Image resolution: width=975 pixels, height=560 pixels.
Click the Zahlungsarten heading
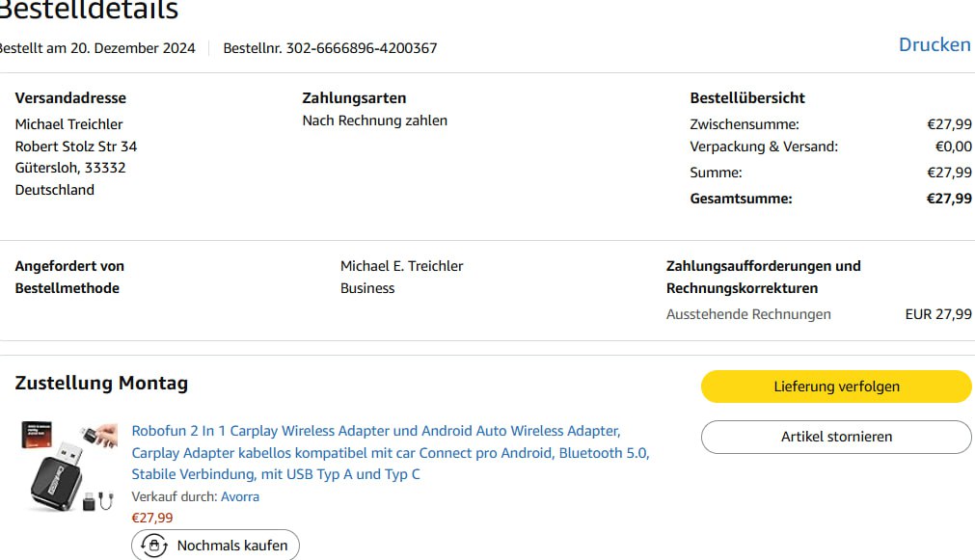coord(354,97)
